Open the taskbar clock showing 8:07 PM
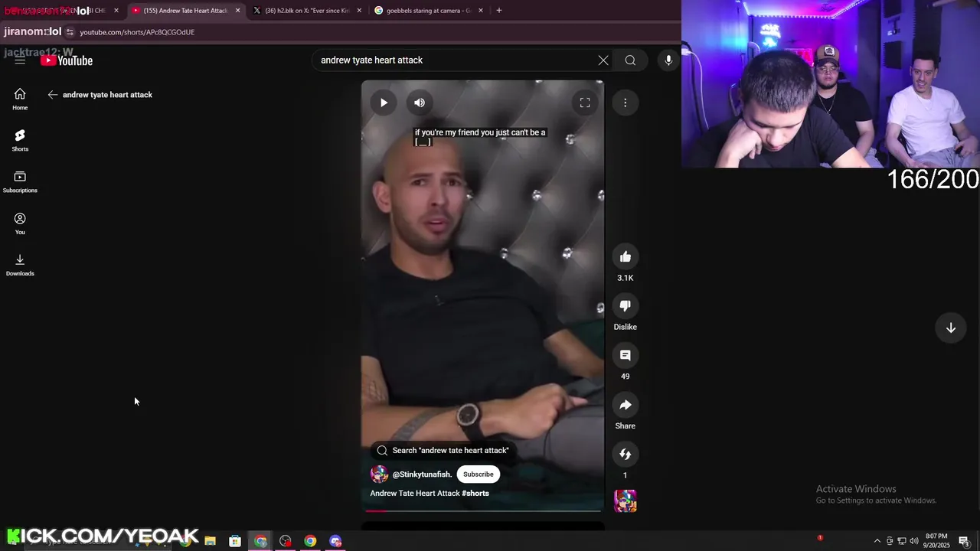The height and width of the screenshot is (551, 980). point(936,541)
